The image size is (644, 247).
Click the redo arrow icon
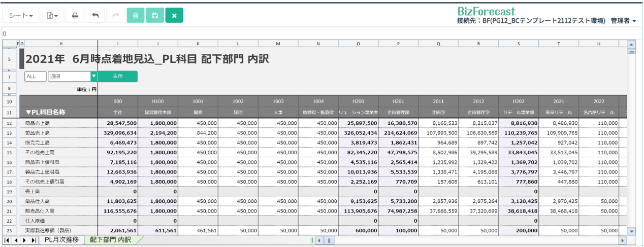[x=115, y=16]
